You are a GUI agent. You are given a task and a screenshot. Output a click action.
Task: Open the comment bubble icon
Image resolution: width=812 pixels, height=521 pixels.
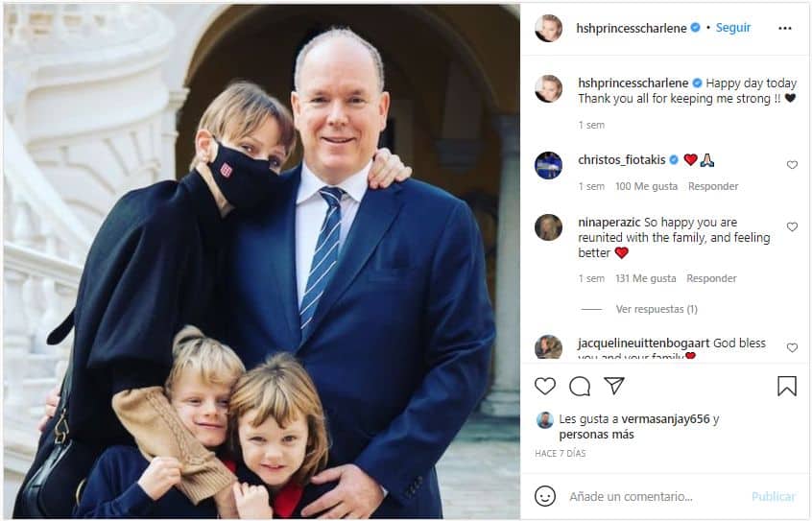580,387
